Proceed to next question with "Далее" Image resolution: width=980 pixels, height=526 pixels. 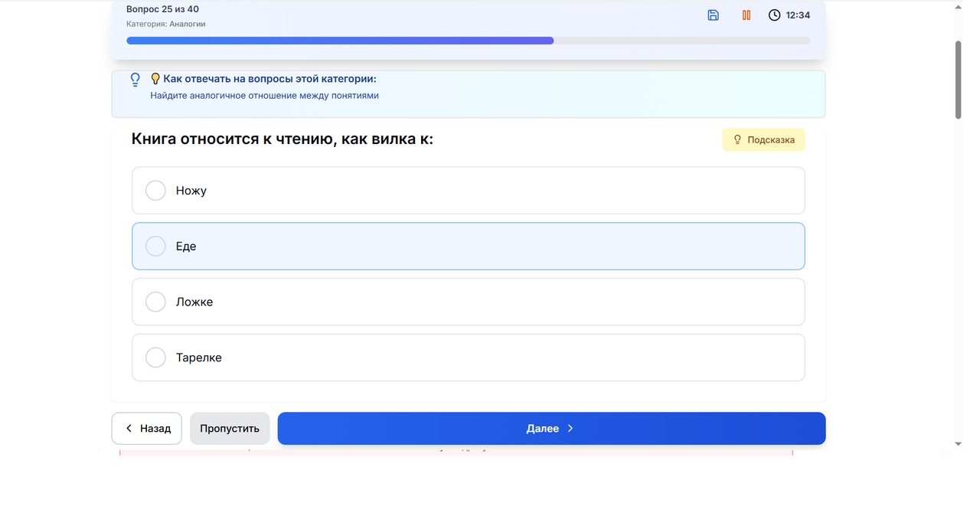point(550,429)
